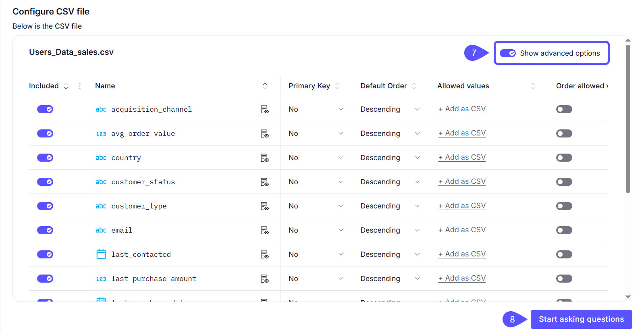
Task: Open Default Order dropdown for avg_order_value
Action: [x=390, y=133]
